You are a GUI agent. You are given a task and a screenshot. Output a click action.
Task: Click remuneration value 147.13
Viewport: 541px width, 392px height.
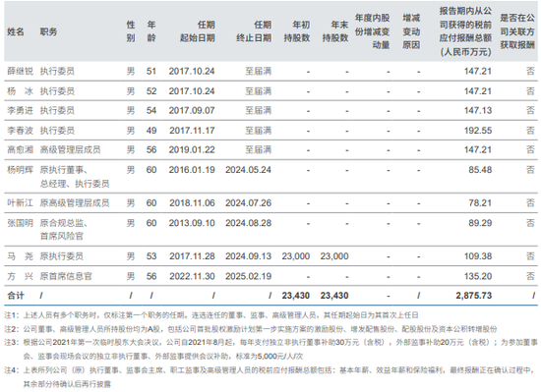point(478,111)
